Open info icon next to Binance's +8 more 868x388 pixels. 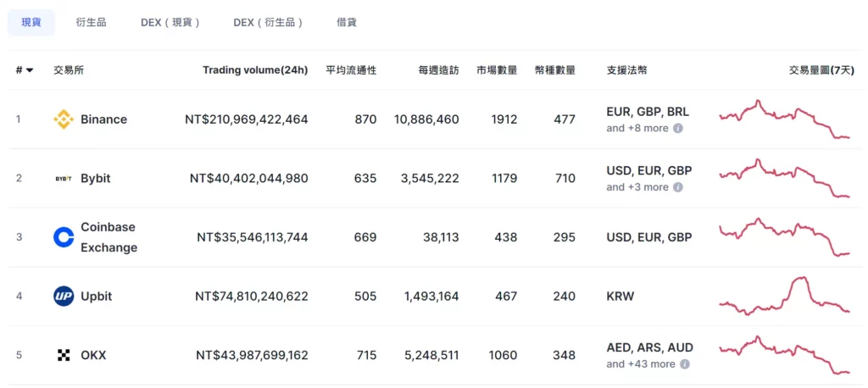(x=677, y=129)
